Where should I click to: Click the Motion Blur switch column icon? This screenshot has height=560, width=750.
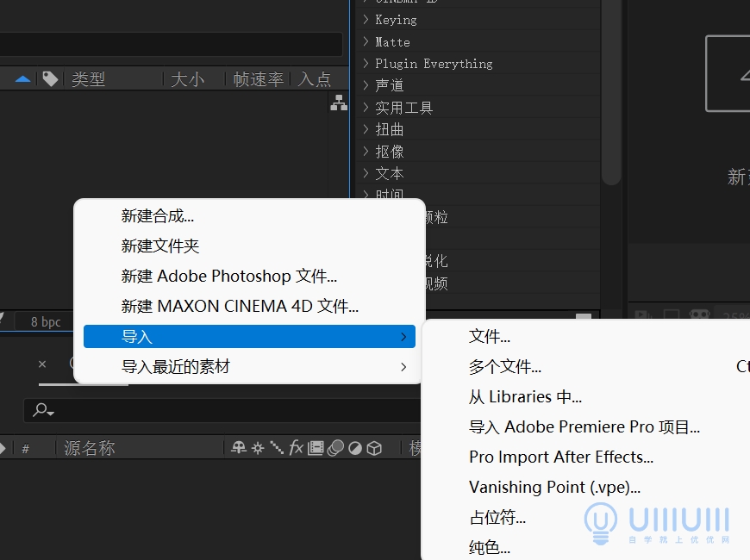click(336, 448)
